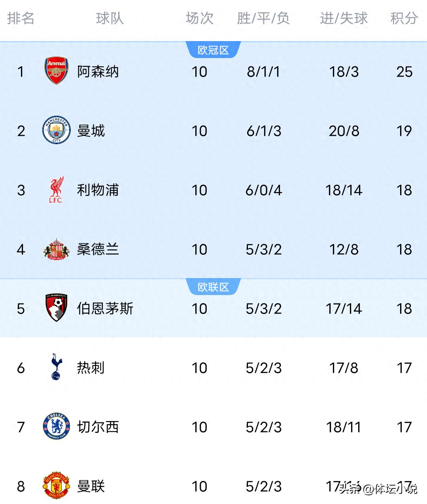The height and width of the screenshot is (504, 427).
Task: Tap the Manchester City badge
Action: pos(57,130)
